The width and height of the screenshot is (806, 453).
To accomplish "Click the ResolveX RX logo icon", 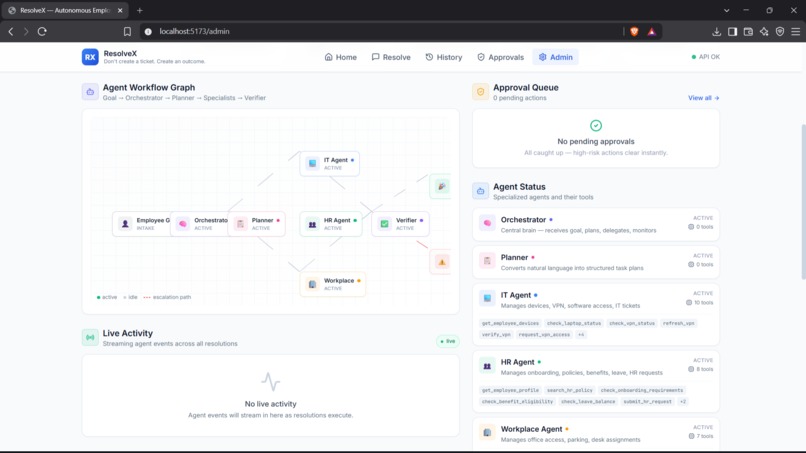I will (90, 57).
